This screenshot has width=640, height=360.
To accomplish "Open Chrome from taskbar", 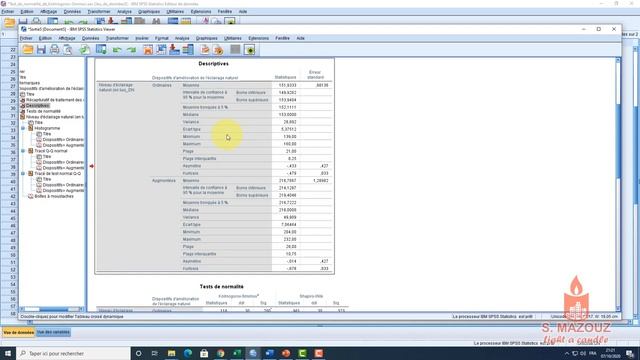I will [221, 353].
